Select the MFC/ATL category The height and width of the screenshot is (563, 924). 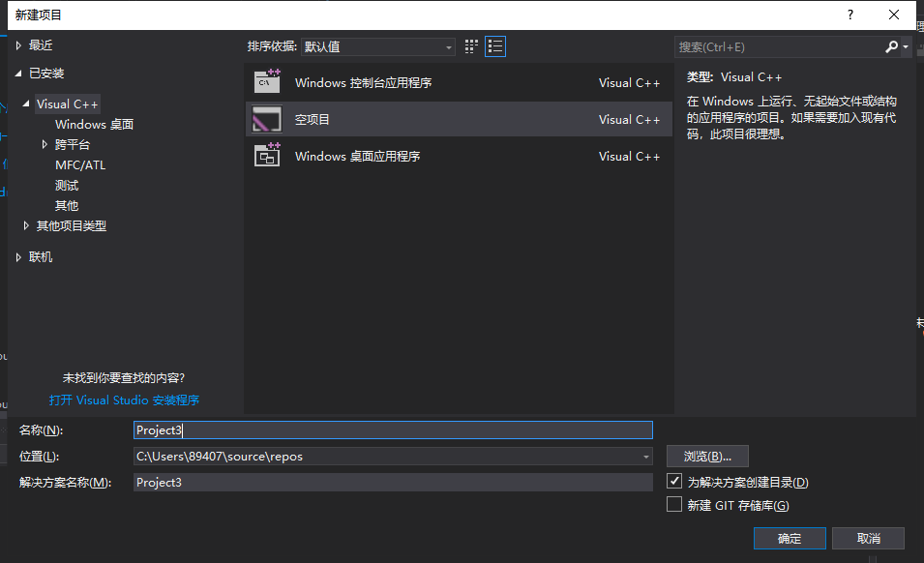80,164
